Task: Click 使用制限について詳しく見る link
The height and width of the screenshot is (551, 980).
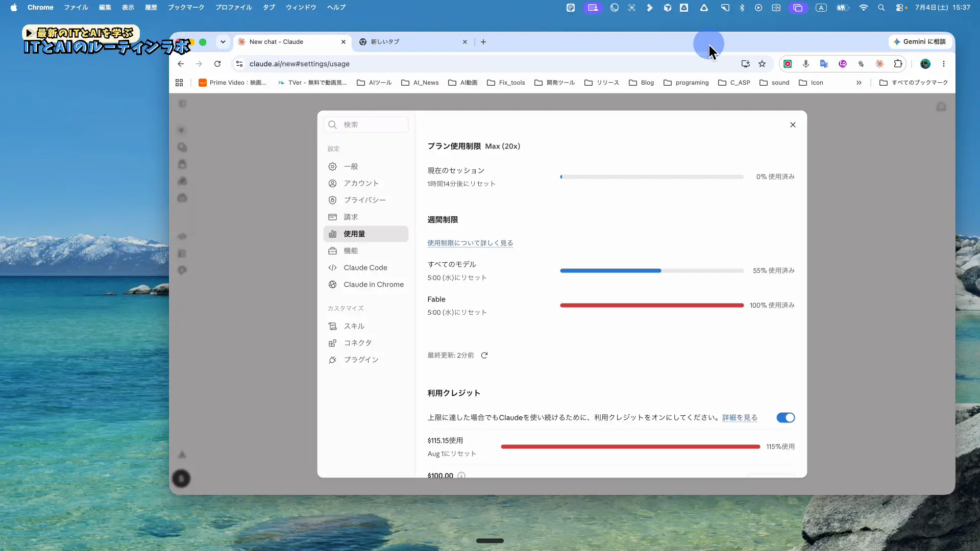Action: 470,243
